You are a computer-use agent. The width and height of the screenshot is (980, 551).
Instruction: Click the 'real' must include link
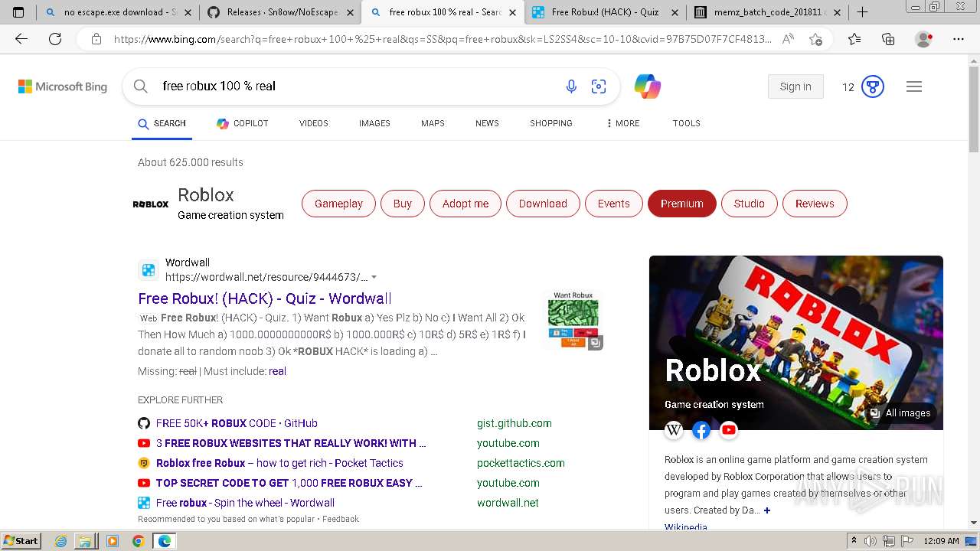[x=277, y=371]
